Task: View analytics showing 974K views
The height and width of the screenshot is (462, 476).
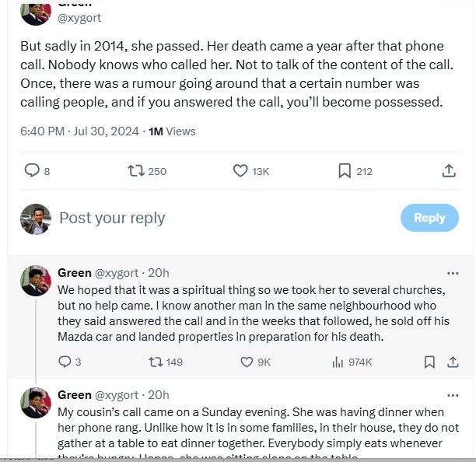Action: (338, 362)
